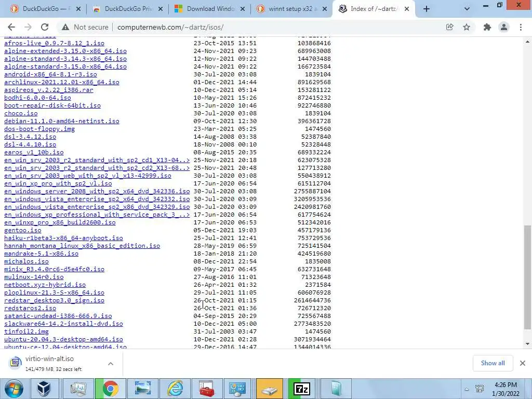This screenshot has height=399, width=532.
Task: Open Internet Explorer from the taskbar
Action: click(x=176, y=389)
